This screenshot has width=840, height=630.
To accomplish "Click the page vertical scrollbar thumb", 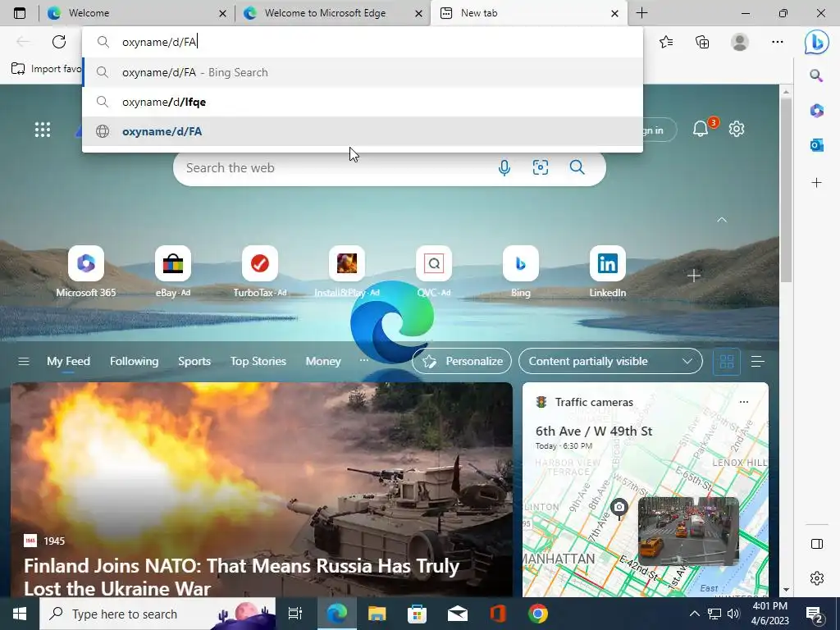I will pos(786,190).
